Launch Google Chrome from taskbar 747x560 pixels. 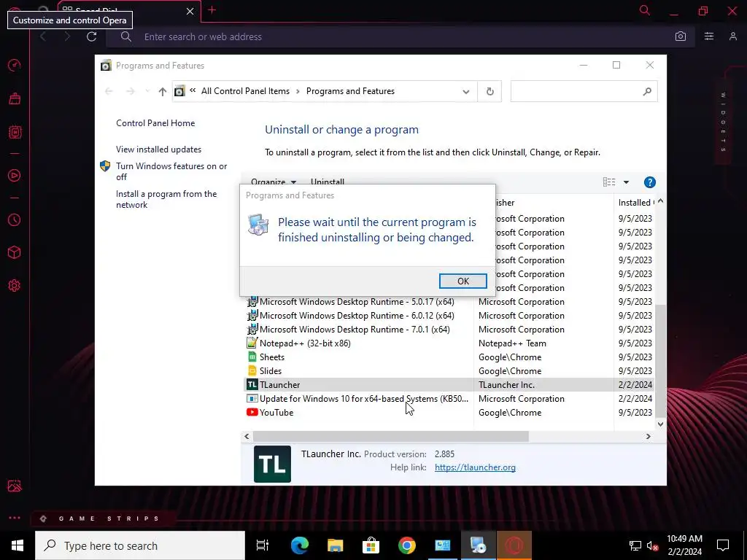(407, 545)
